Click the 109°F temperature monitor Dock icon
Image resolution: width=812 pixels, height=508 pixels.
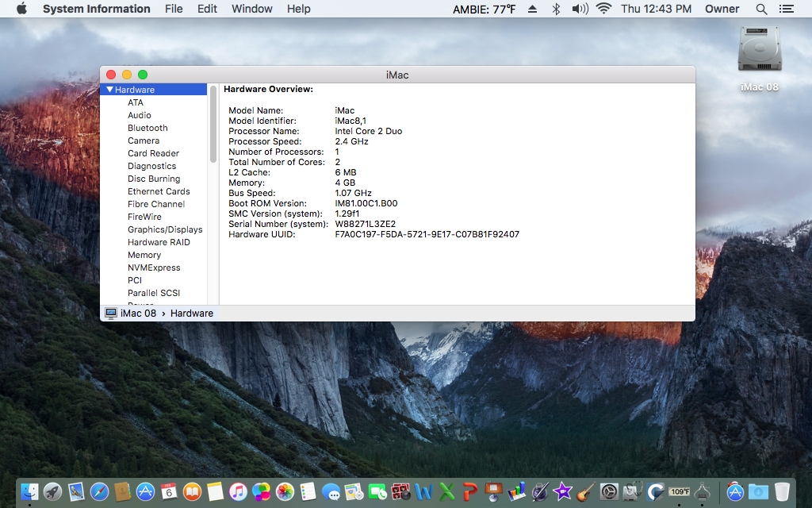point(679,491)
